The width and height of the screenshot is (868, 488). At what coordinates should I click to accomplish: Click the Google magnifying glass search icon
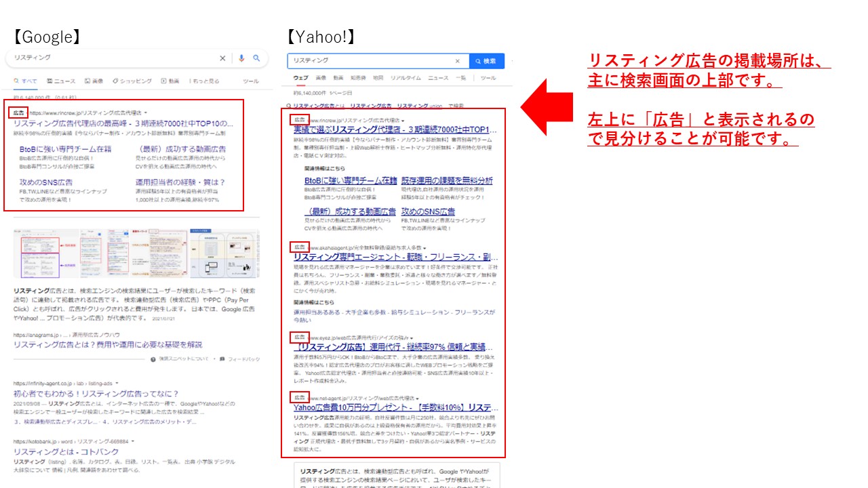pos(256,58)
